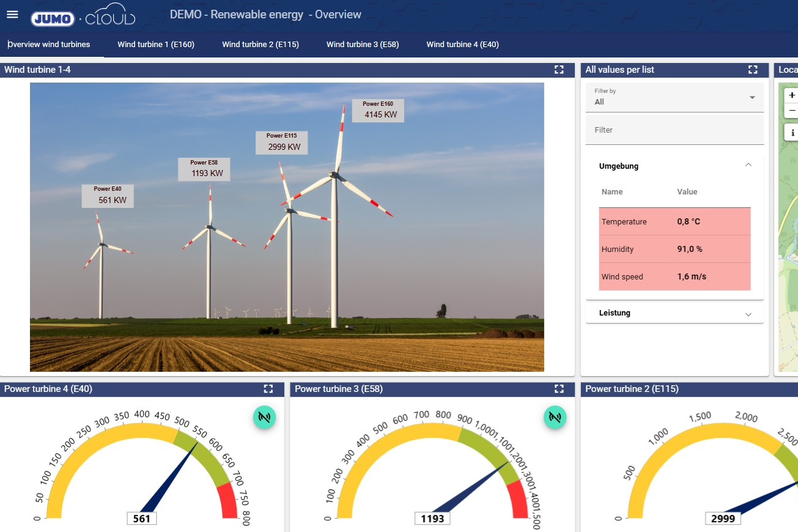This screenshot has height=532, width=798.
Task: Open the hamburger navigation menu
Action: coord(12,15)
